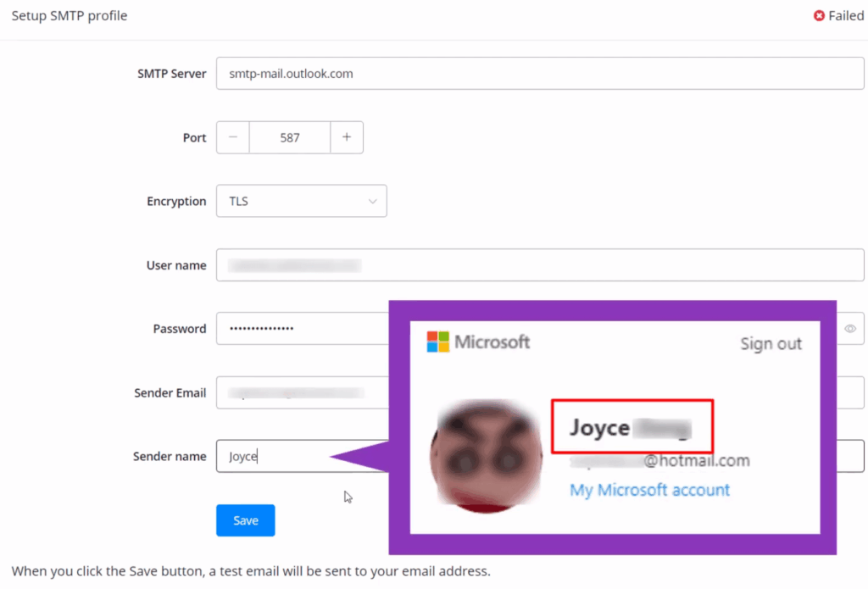Screen dimensions: 868x589
Task: Click the hotmail.com email address
Action: [659, 461]
